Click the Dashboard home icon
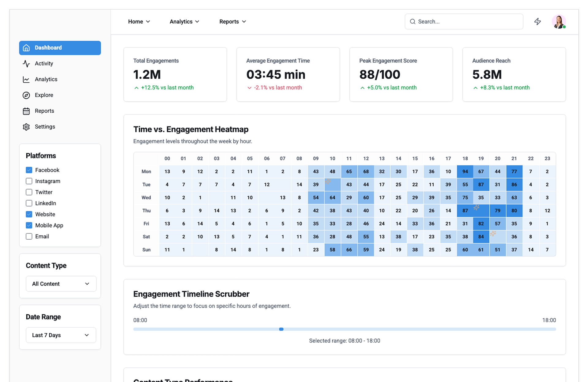This screenshot has width=588, height=382. point(26,48)
